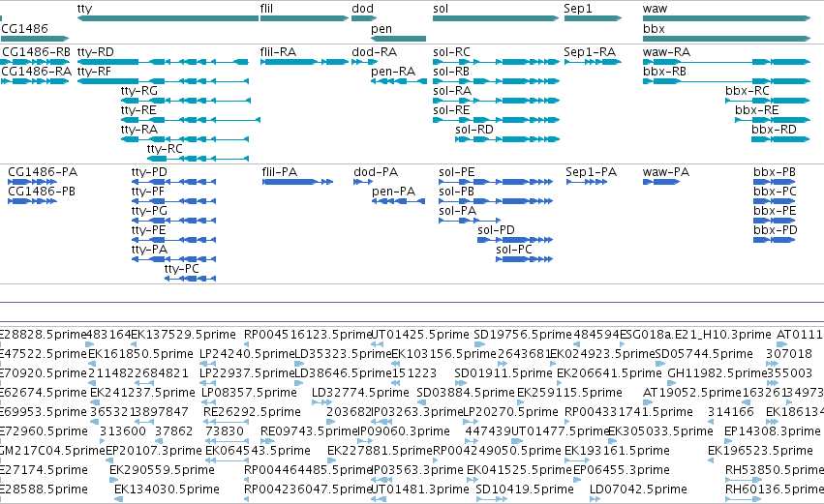Viewport: 824px width, 504px height.
Task: Open EST entry RE26292.5prime
Action: 252,411
